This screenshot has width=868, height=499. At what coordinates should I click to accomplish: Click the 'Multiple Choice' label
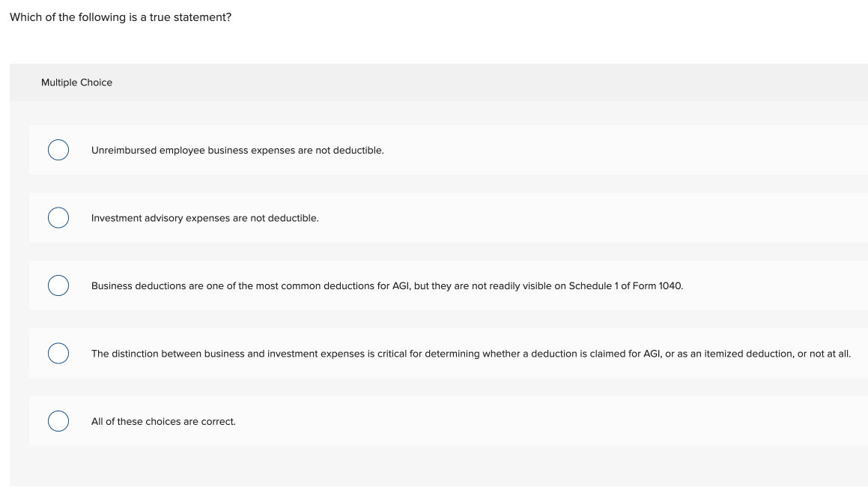76,82
